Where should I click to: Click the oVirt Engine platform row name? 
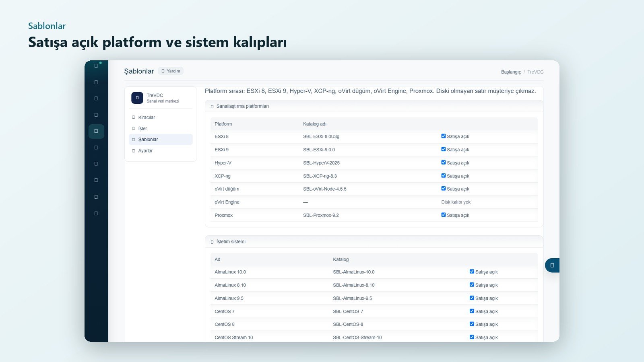pyautogui.click(x=227, y=202)
